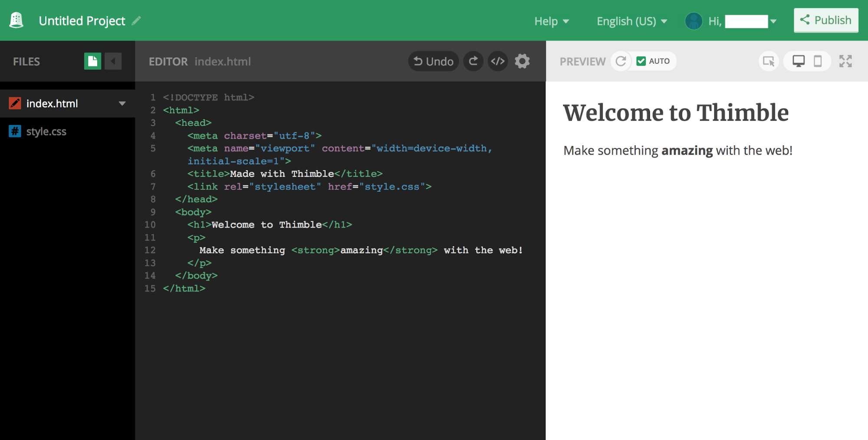The height and width of the screenshot is (440, 868).
Task: Undo the last edit
Action: coord(433,61)
